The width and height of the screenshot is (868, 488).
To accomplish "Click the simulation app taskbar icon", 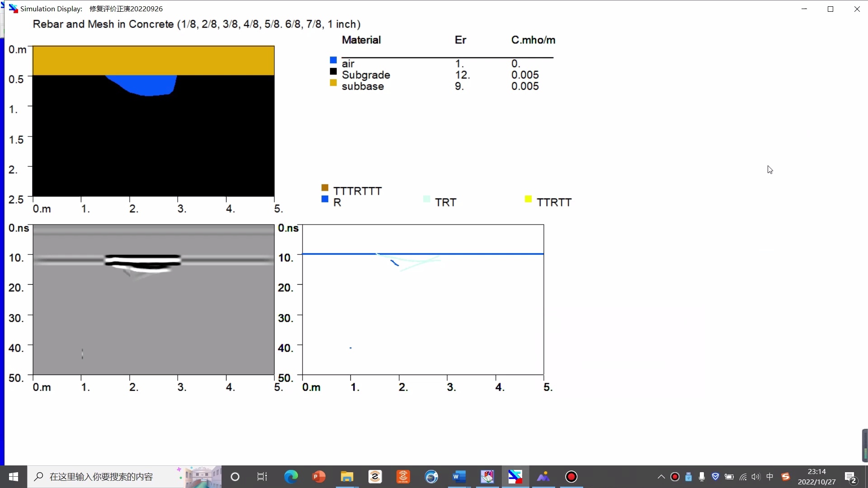I will [515, 477].
